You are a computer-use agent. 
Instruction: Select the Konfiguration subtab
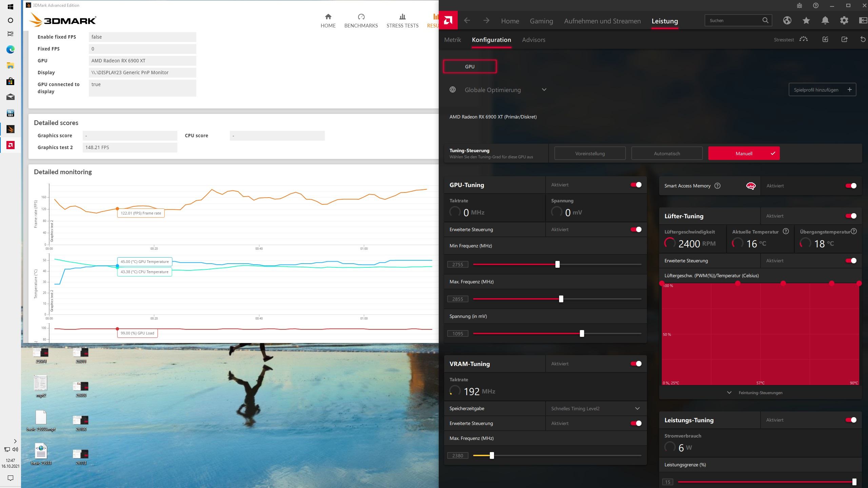(491, 40)
